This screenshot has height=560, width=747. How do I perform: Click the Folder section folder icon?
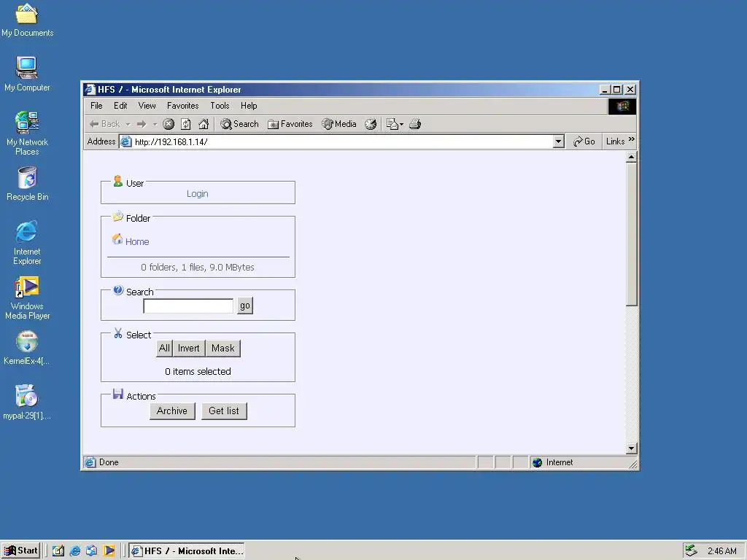point(117,217)
